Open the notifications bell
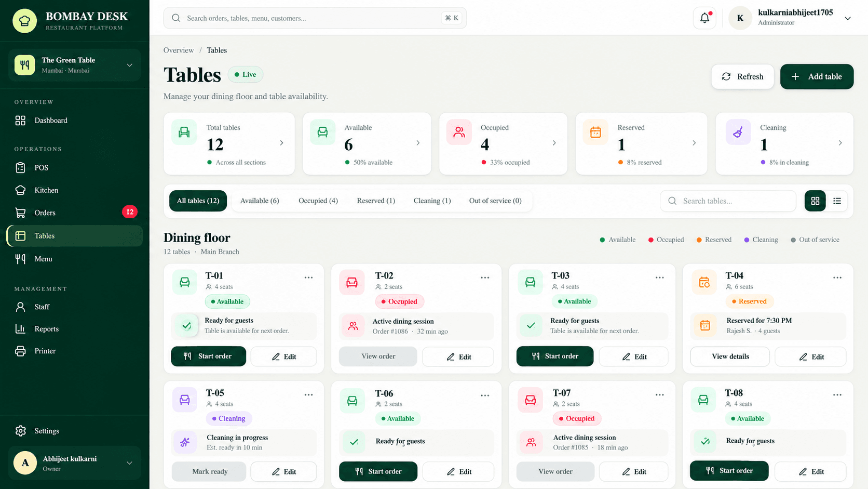Viewport: 868px width, 489px height. [x=704, y=18]
